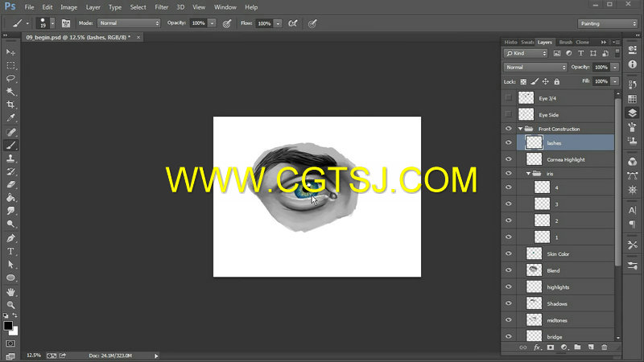Viewport: 644px width, 362px height.
Task: Select the History Brush tool
Action: tap(10, 171)
